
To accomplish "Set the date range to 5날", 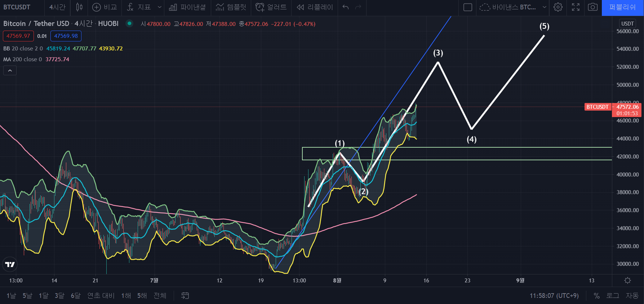I will tap(27, 296).
